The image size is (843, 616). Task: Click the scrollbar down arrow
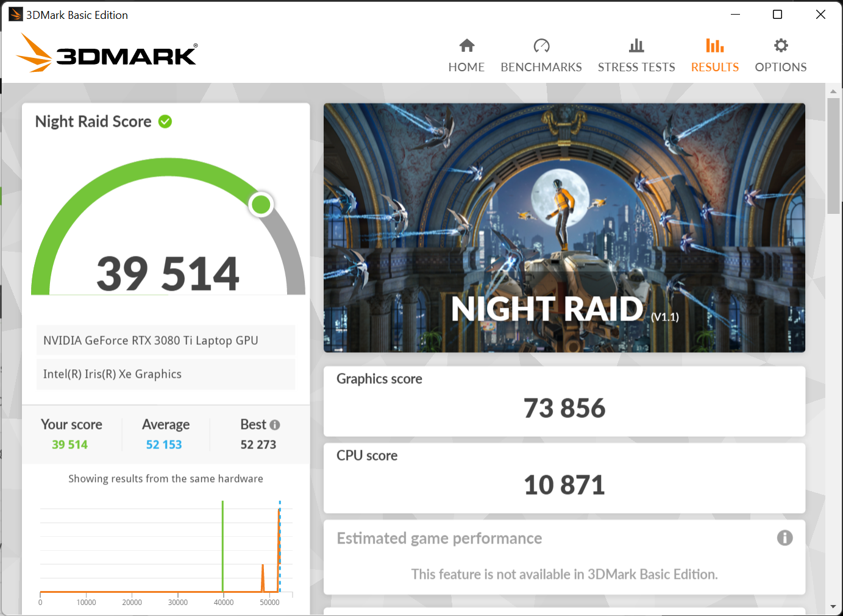coord(833,607)
